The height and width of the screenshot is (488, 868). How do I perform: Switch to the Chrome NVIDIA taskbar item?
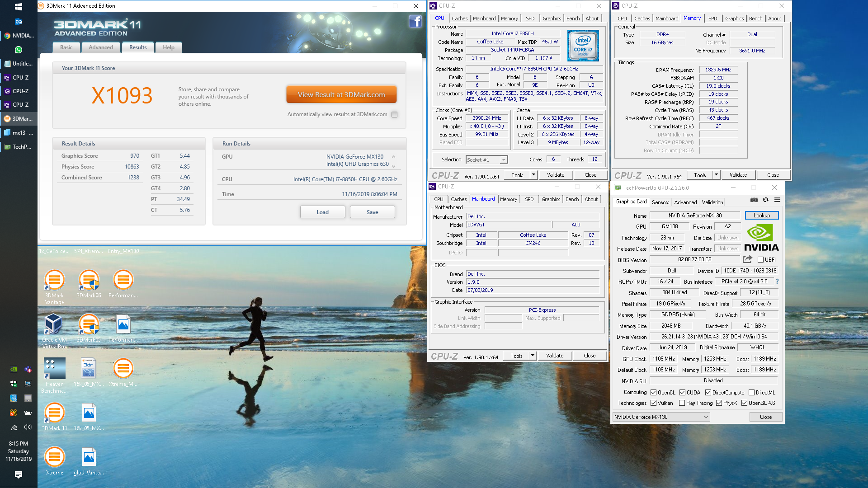tap(19, 36)
